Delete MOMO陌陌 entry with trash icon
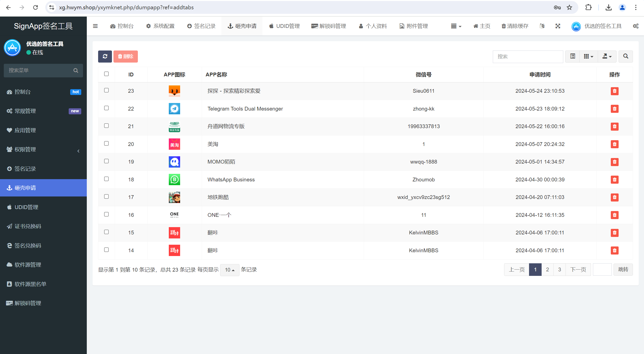 click(x=614, y=162)
